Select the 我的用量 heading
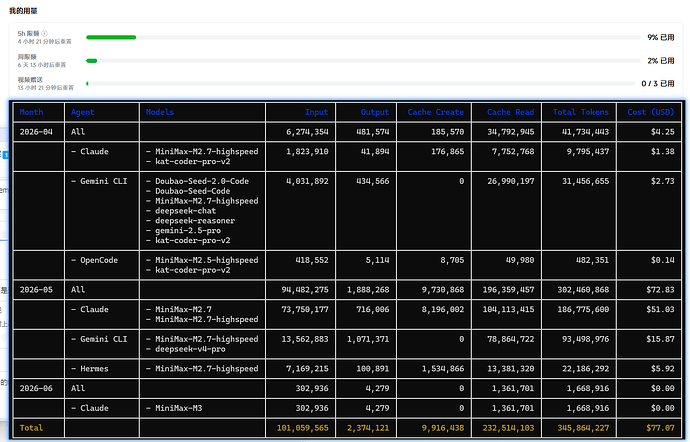690x442 pixels. 23,11
